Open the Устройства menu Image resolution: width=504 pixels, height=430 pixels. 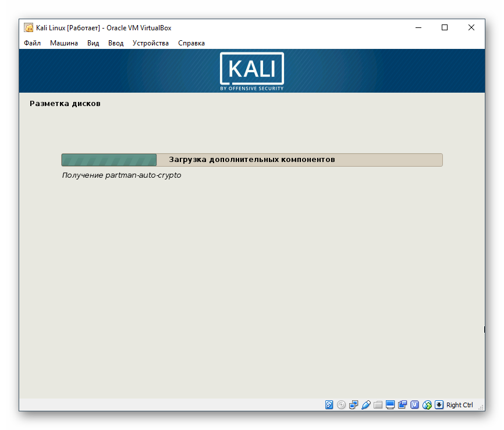[150, 43]
